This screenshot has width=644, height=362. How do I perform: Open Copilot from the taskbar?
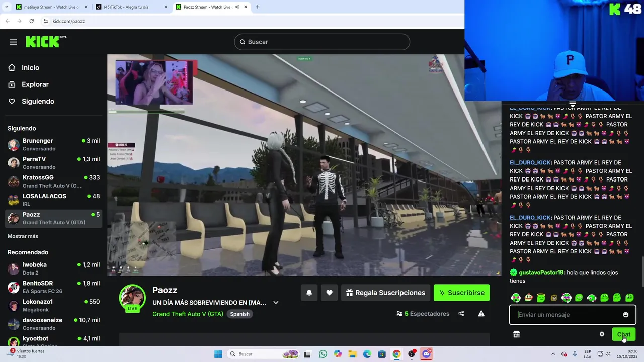coord(338,354)
